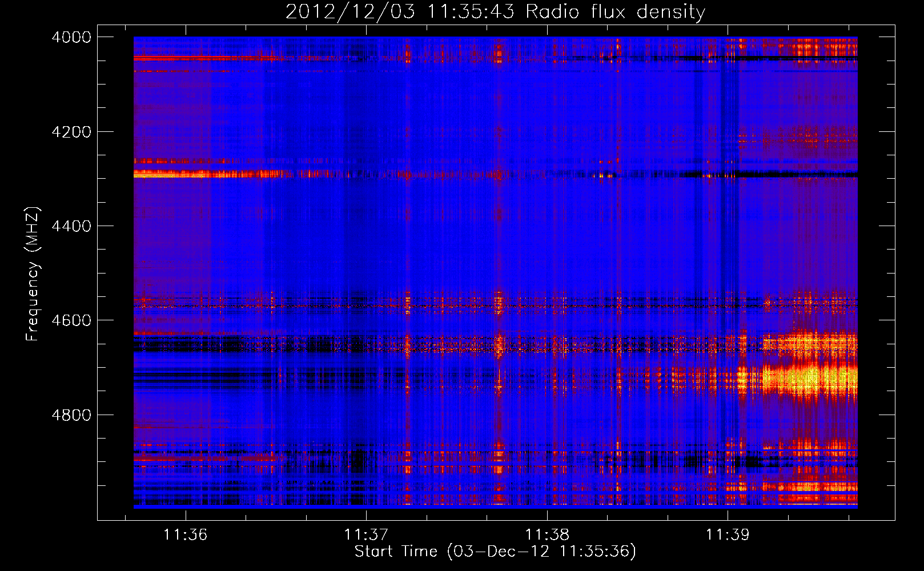Click the 11:36 time axis label
The height and width of the screenshot is (571, 924).
coord(185,535)
